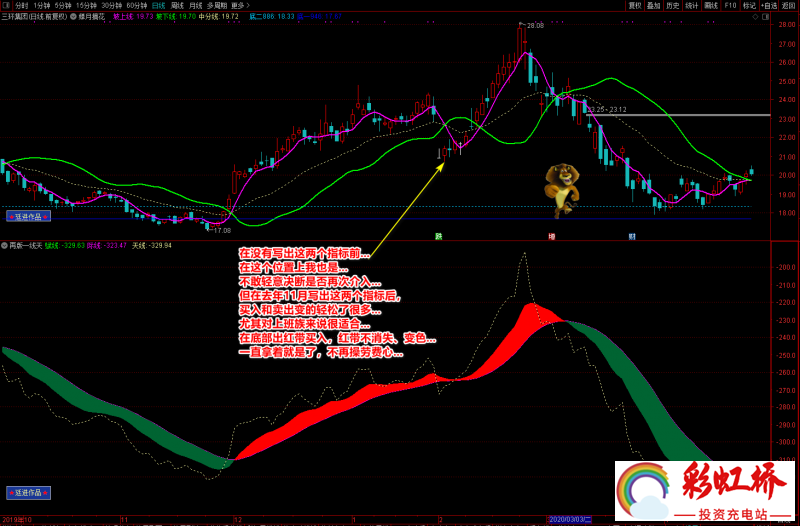
Task: Click the 2020/03/03 date marker on time axis
Action: 577,520
